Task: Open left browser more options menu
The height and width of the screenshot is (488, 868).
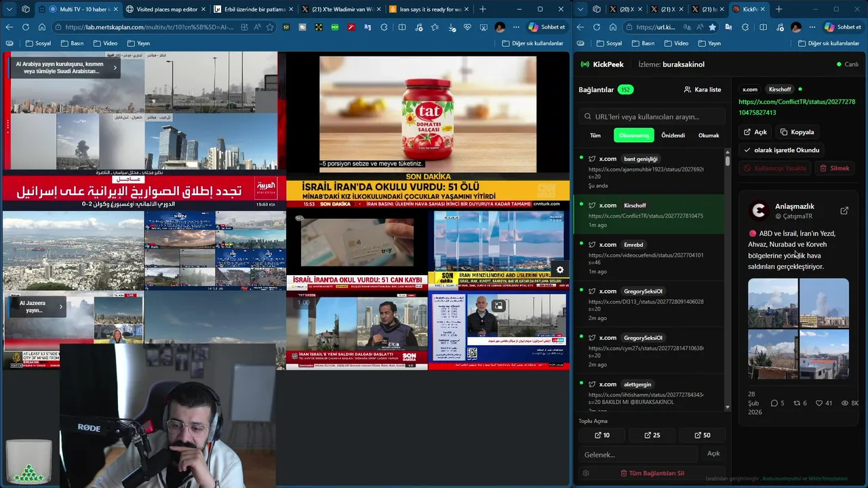Action: [x=516, y=27]
